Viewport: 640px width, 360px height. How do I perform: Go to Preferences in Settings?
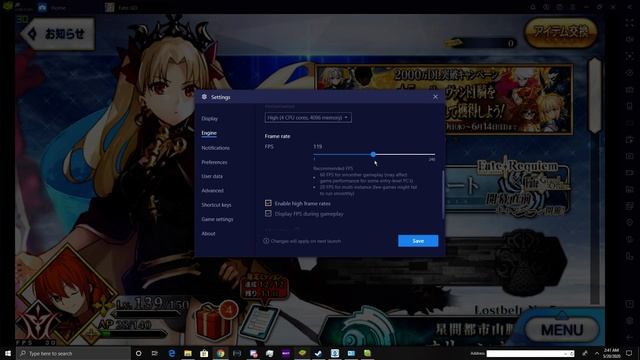214,162
